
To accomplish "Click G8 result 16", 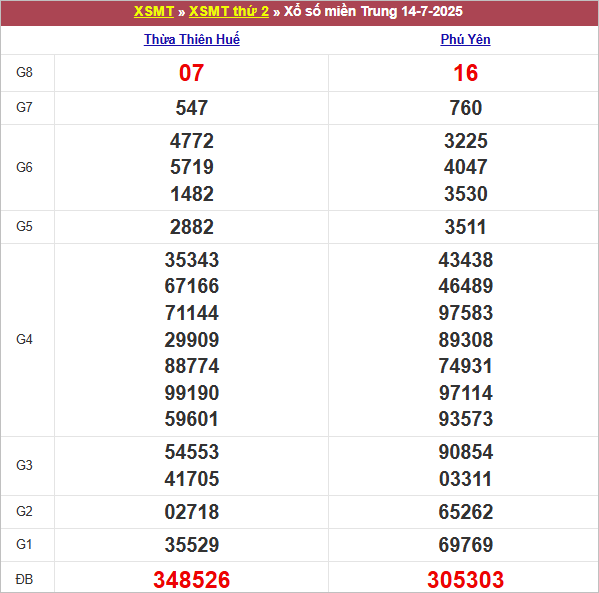I will 465,73.
